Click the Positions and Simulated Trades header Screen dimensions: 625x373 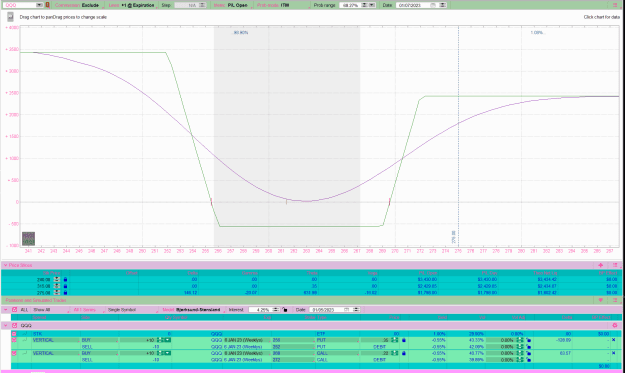pos(36,300)
